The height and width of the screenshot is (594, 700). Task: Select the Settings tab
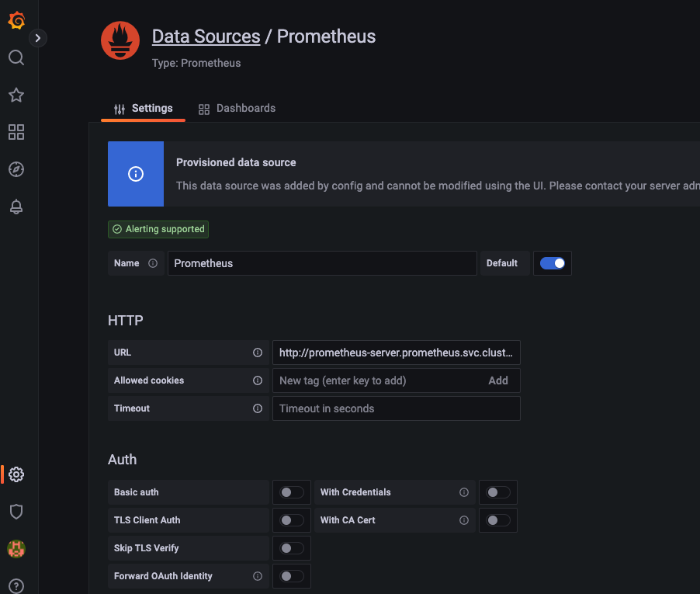(x=144, y=109)
